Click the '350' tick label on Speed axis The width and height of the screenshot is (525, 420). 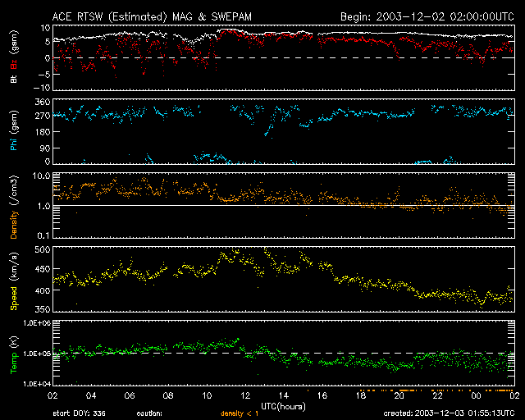click(x=43, y=309)
